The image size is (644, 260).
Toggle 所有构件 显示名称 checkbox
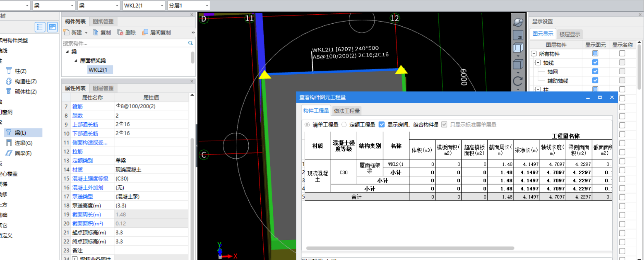tap(622, 53)
